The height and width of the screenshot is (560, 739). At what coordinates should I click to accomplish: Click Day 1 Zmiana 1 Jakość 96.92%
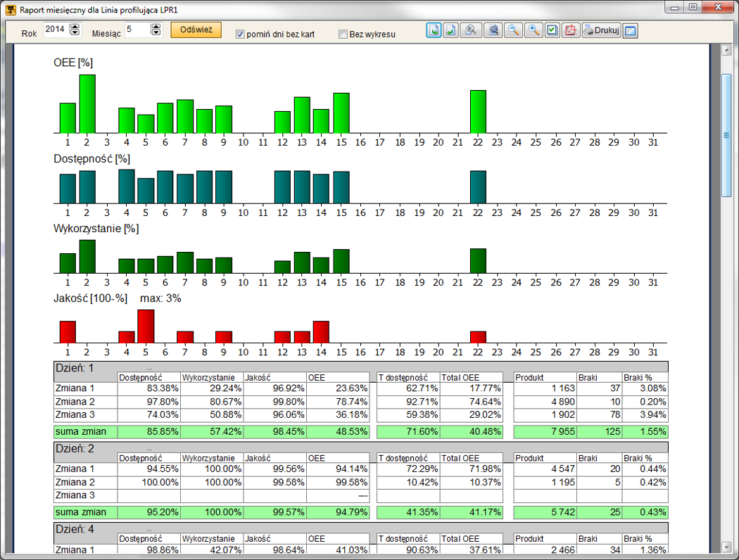[x=274, y=388]
